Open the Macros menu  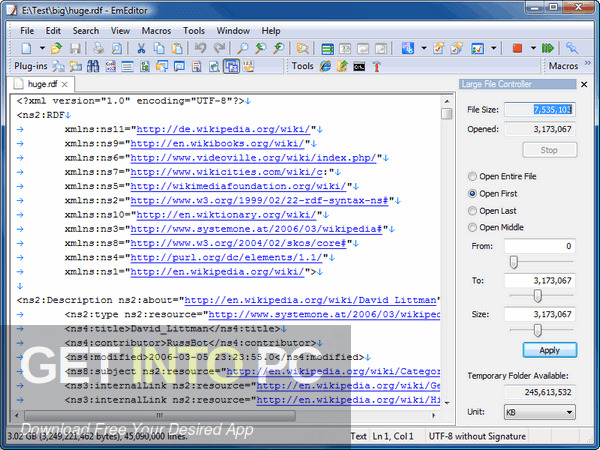(156, 31)
